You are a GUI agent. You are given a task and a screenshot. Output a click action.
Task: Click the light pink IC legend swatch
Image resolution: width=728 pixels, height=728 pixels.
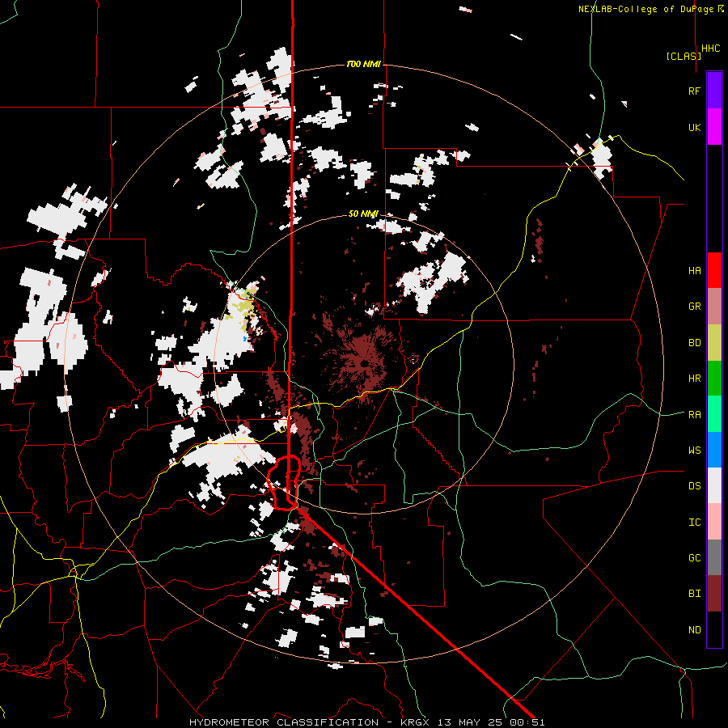tap(714, 522)
